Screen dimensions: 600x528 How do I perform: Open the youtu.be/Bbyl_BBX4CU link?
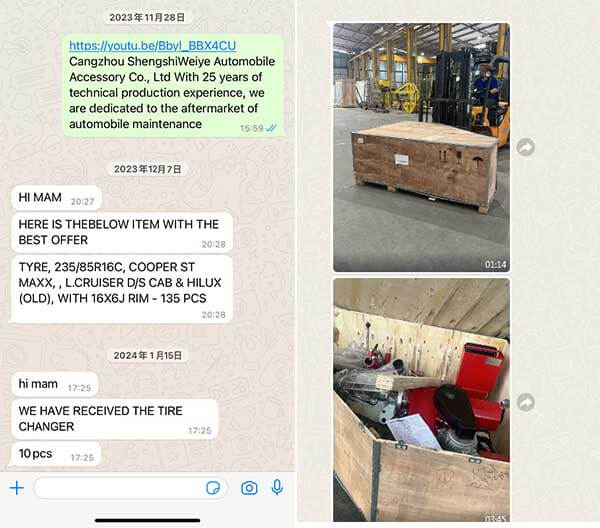click(152, 46)
